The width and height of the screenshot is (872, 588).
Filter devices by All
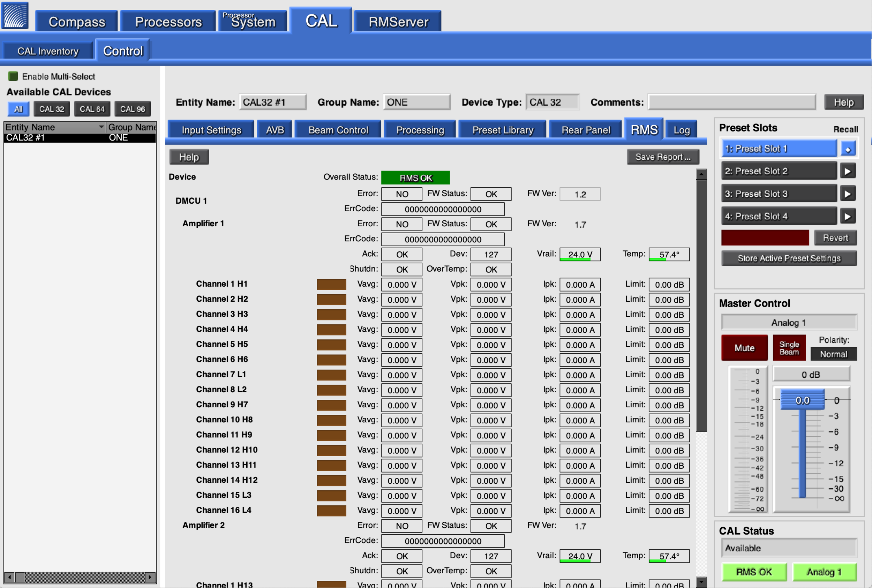point(18,109)
